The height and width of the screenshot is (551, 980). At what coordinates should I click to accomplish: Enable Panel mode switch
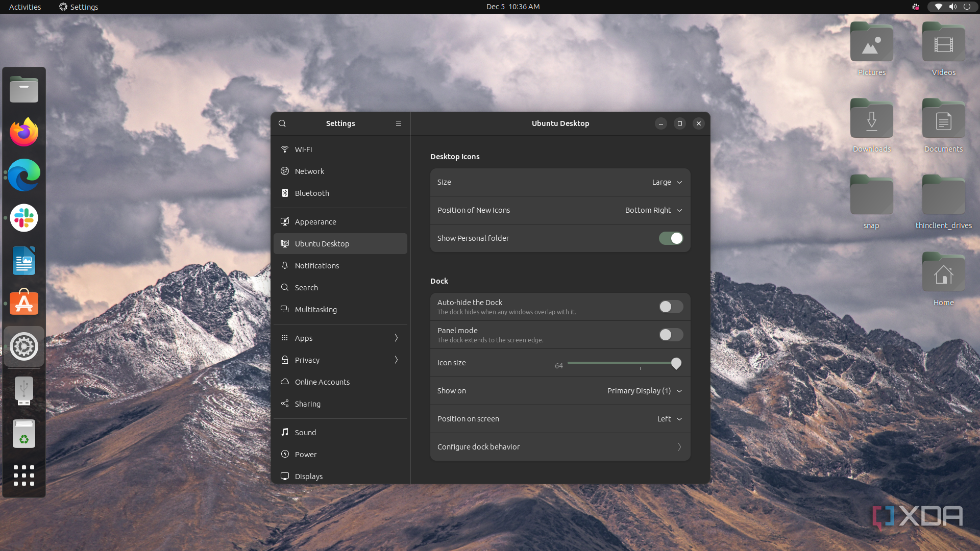[x=671, y=335]
